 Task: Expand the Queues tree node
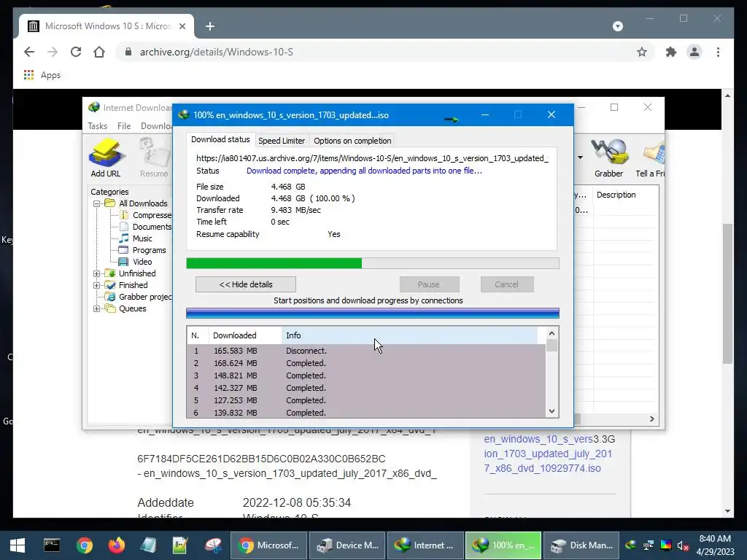[97, 308]
